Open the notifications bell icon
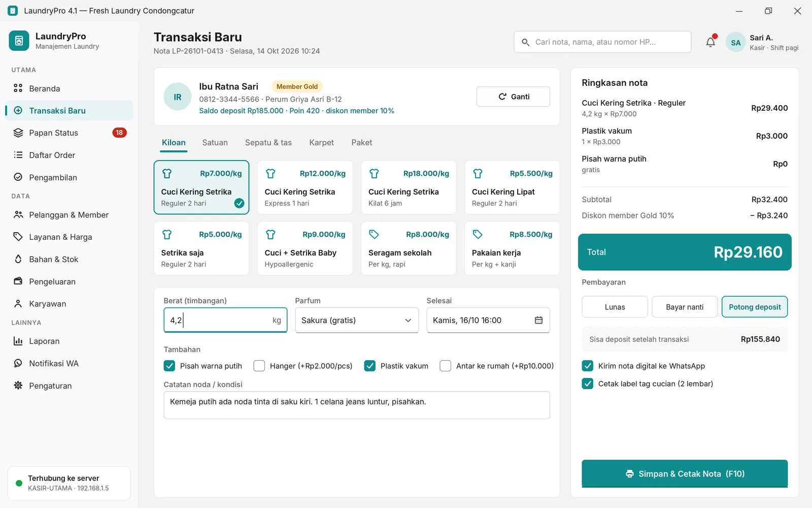 coord(710,42)
